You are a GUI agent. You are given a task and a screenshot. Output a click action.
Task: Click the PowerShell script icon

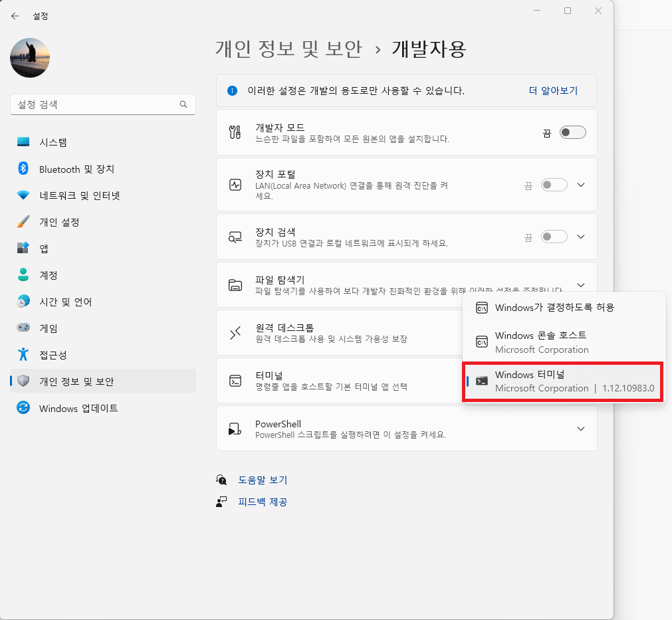click(x=235, y=429)
